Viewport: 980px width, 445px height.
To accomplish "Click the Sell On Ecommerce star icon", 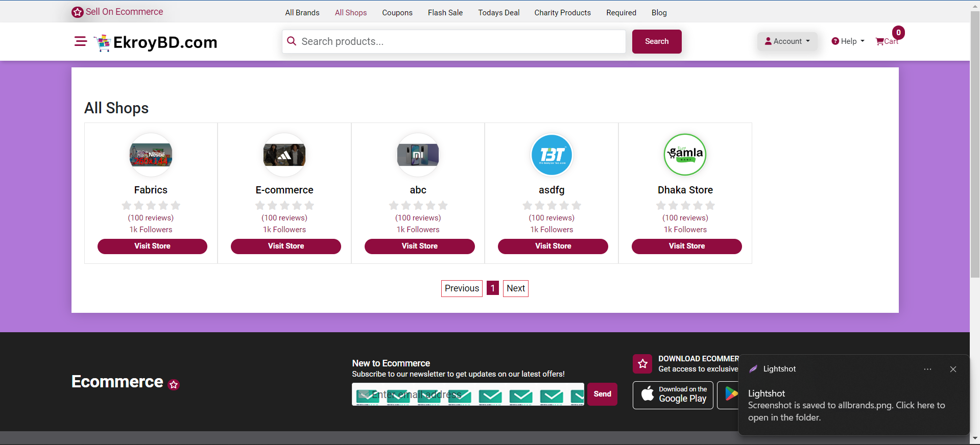I will coord(78,12).
